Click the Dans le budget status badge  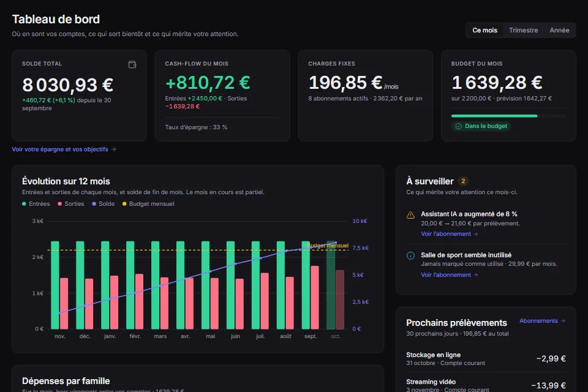pos(481,126)
